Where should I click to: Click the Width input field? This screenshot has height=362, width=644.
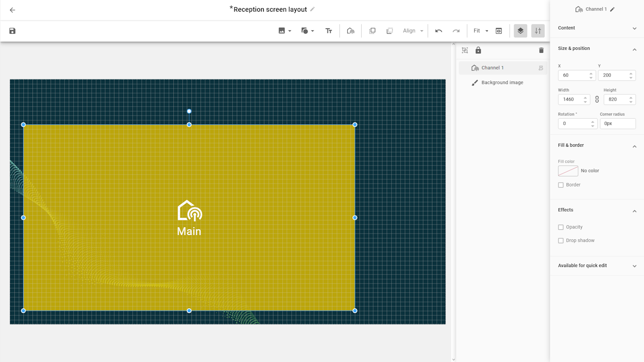point(571,100)
